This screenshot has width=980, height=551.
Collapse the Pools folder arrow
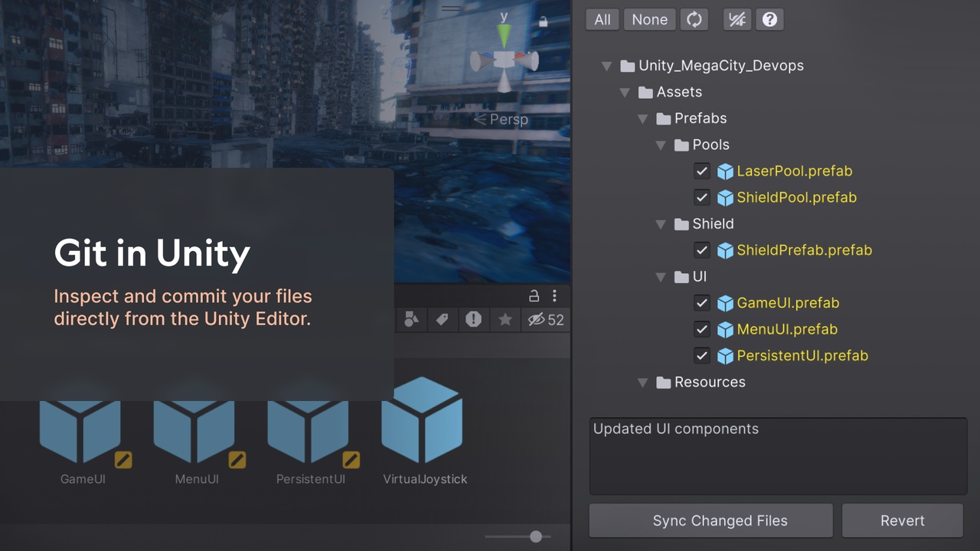pos(661,145)
